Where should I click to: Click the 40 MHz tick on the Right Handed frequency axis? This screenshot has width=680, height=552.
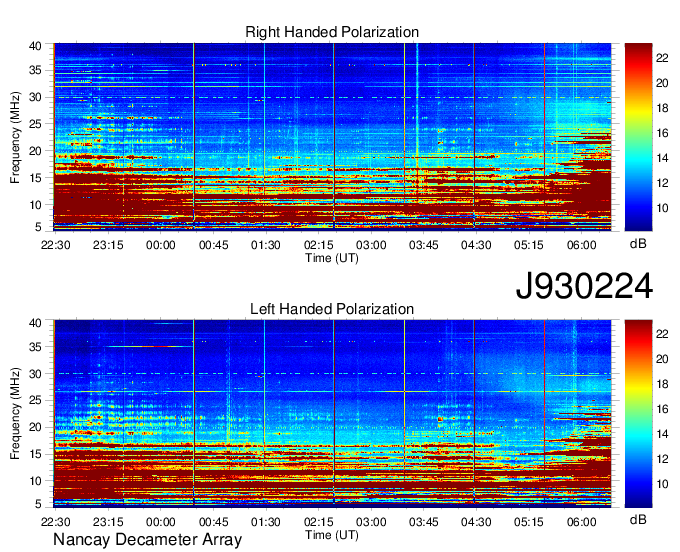35,46
